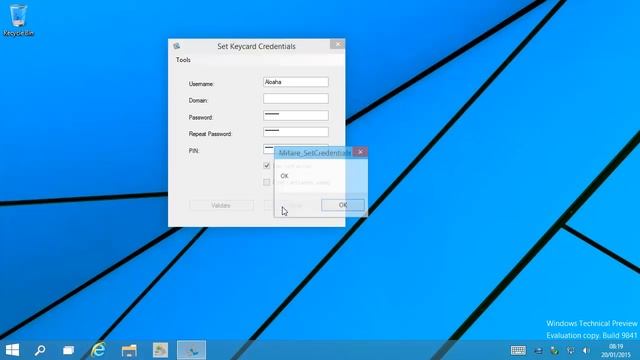Click OK in the Mifare_SetCredentials dialog
Screen dimensions: 640x360
click(343, 205)
